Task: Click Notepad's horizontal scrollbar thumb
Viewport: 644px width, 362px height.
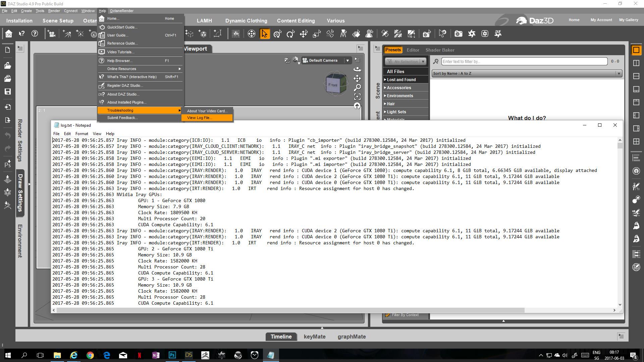Action: click(x=290, y=310)
